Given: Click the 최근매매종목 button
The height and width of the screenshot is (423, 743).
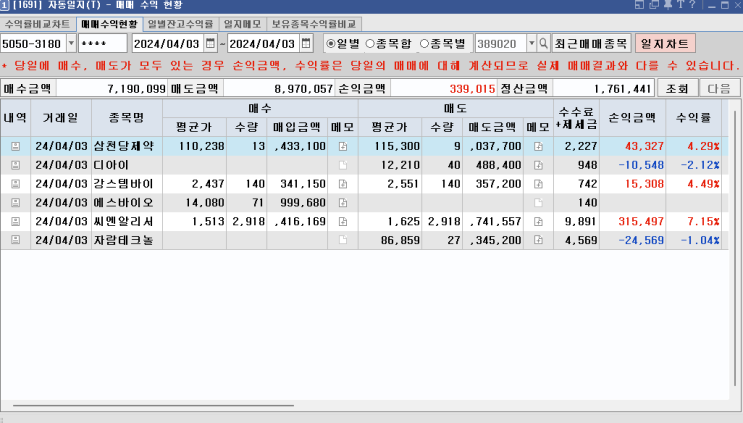Looking at the screenshot, I should click(x=591, y=44).
